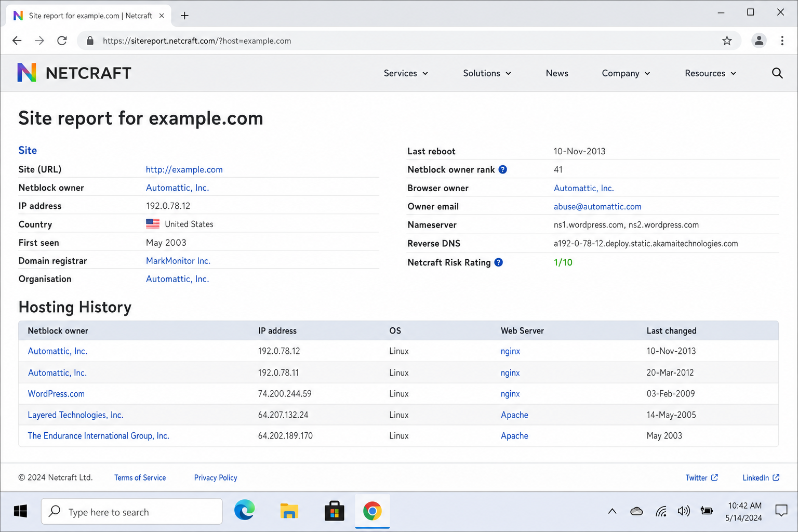Open Automattic, Inc. in the 192.0.78.11 row
The width and height of the screenshot is (798, 532).
tap(58, 373)
